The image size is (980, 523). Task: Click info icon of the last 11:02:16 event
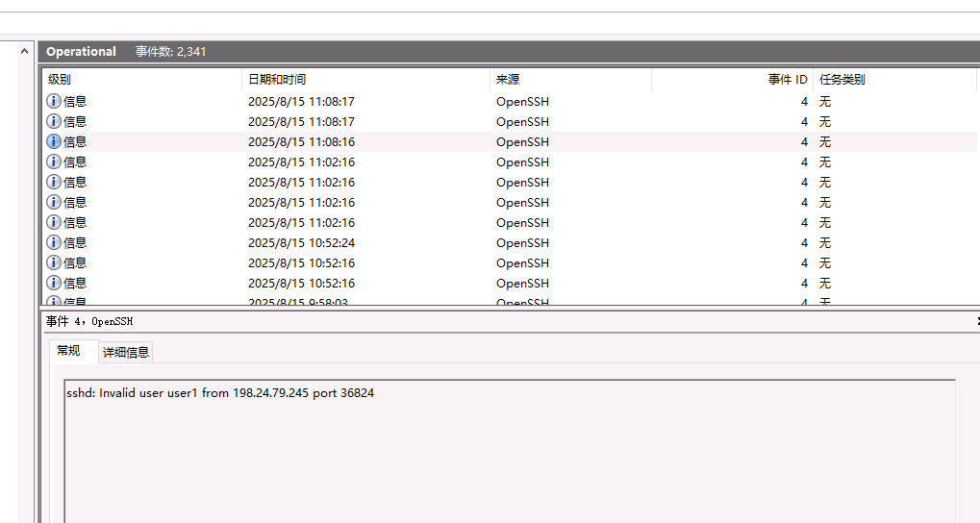click(54, 222)
